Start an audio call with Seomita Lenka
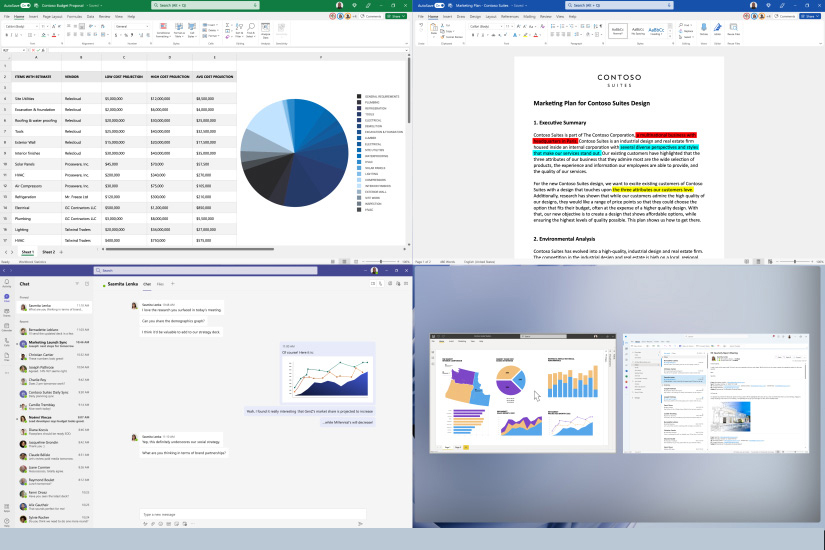The image size is (825, 550). 381,284
